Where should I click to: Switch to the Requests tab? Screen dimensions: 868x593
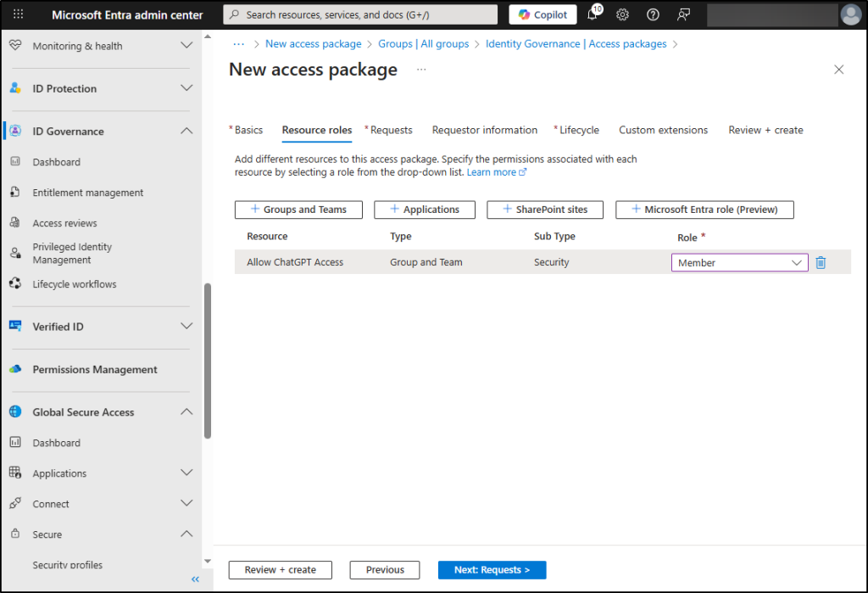(x=391, y=130)
